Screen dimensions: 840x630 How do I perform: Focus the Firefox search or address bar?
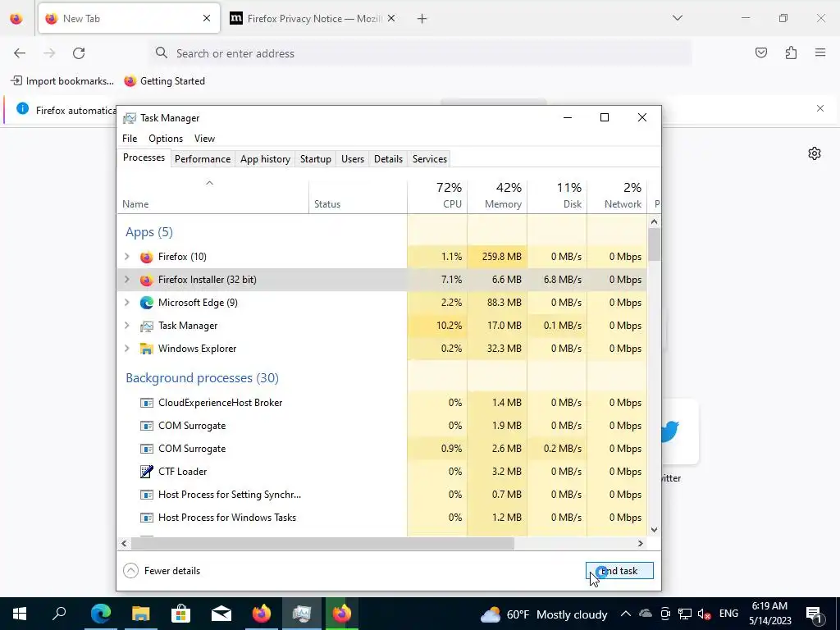tap(421, 53)
